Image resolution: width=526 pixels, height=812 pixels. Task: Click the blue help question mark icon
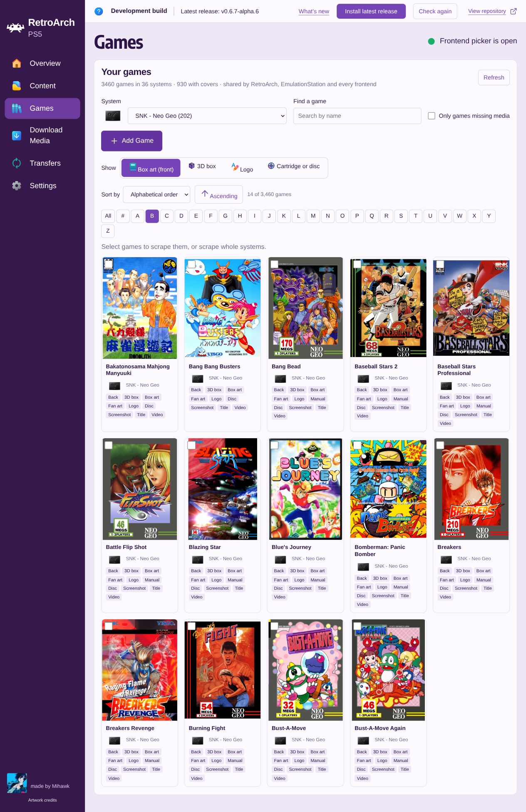pyautogui.click(x=99, y=11)
